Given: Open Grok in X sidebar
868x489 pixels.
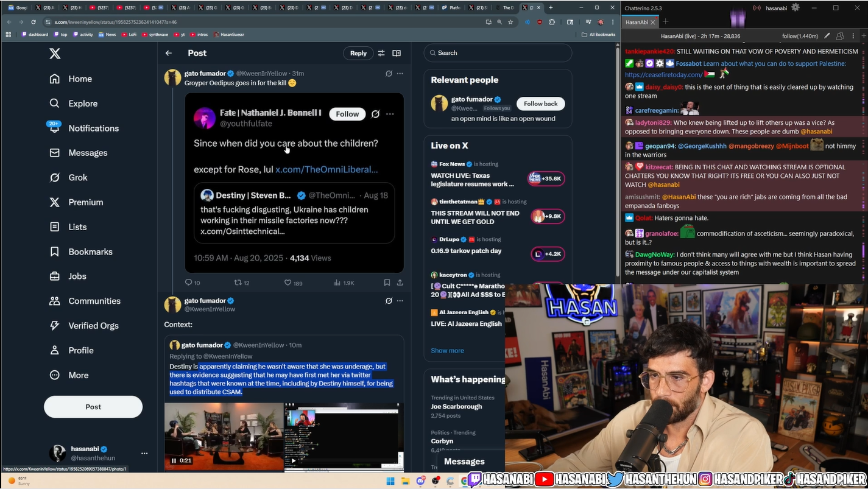Looking at the screenshot, I should (68, 177).
